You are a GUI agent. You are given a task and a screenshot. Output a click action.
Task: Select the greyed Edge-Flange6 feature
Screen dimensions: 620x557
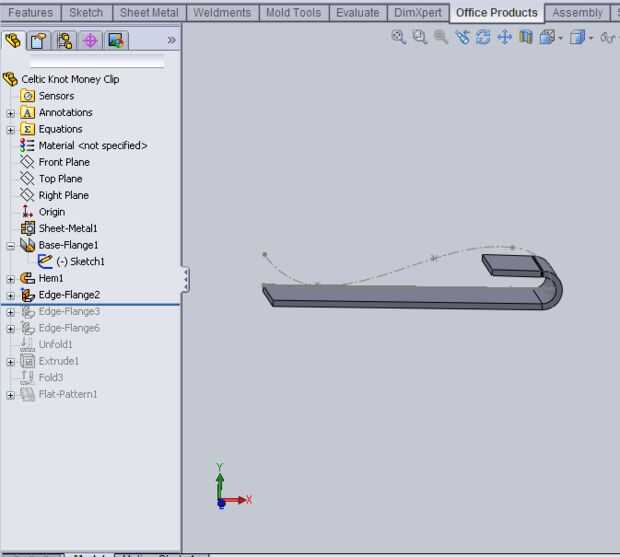pyautogui.click(x=69, y=328)
